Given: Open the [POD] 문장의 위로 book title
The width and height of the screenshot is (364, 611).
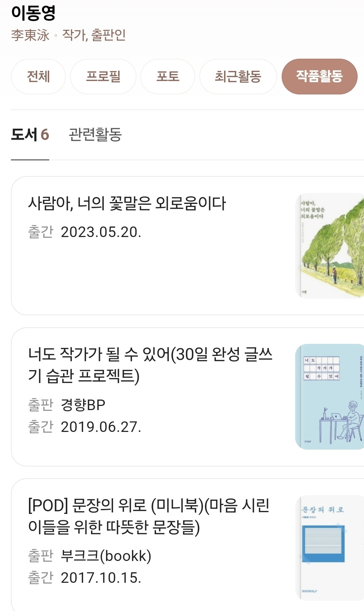Looking at the screenshot, I should click(149, 516).
